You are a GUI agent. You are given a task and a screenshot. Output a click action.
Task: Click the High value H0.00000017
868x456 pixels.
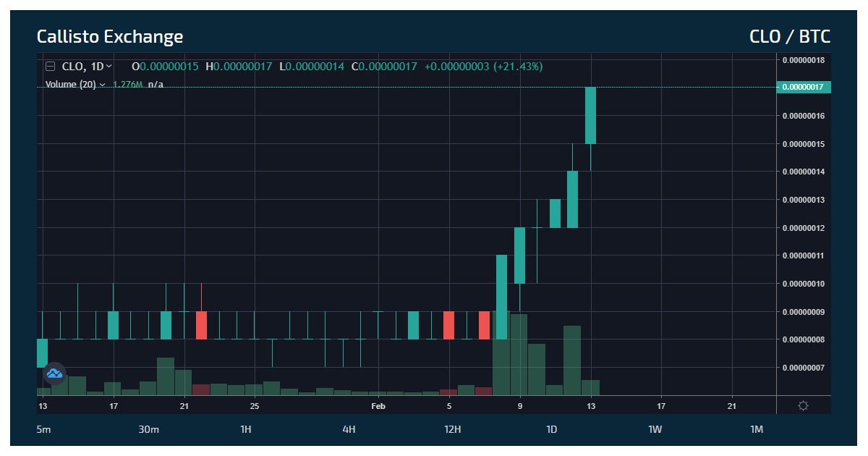(x=239, y=67)
